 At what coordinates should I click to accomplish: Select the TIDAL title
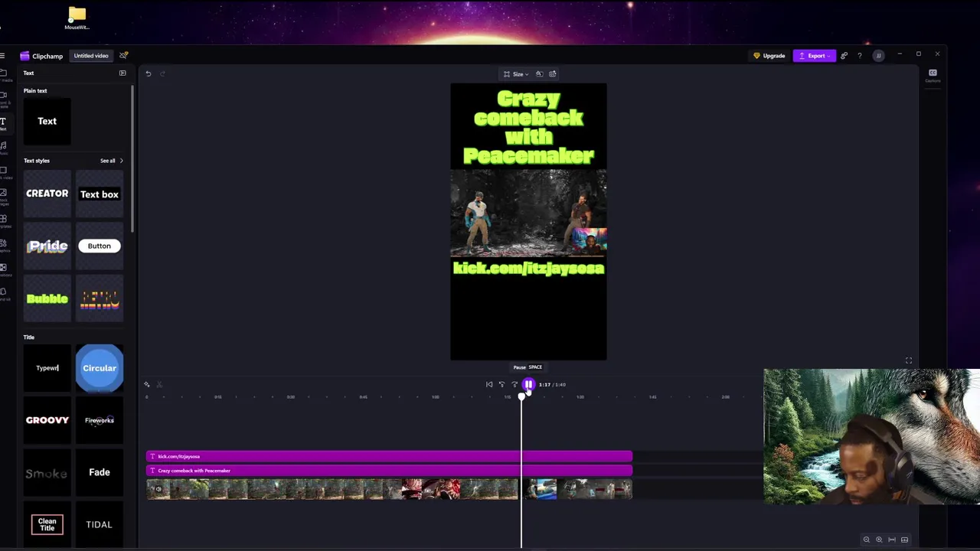pos(100,524)
